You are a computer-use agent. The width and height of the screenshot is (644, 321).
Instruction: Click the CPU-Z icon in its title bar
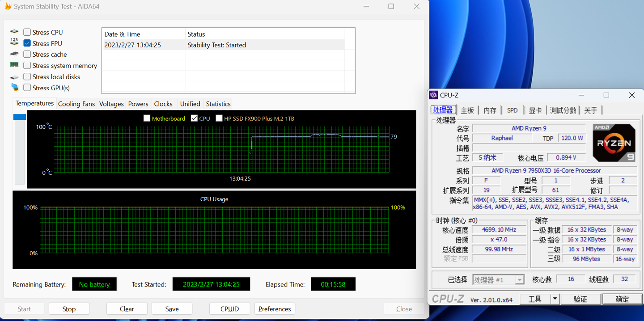pos(433,95)
